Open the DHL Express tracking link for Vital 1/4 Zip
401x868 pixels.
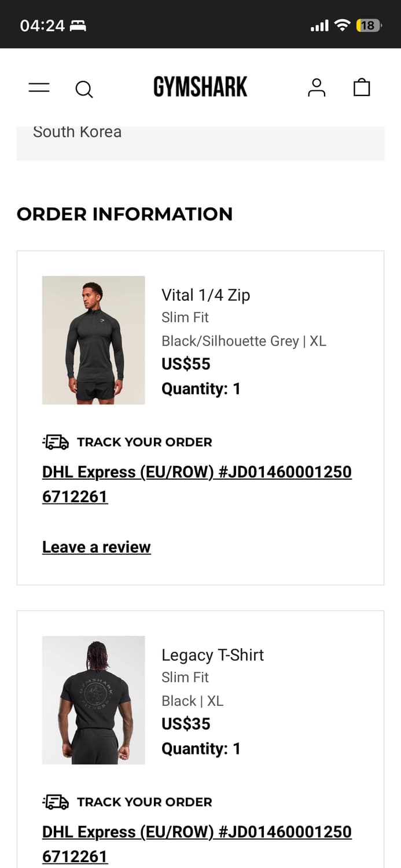[x=197, y=484]
